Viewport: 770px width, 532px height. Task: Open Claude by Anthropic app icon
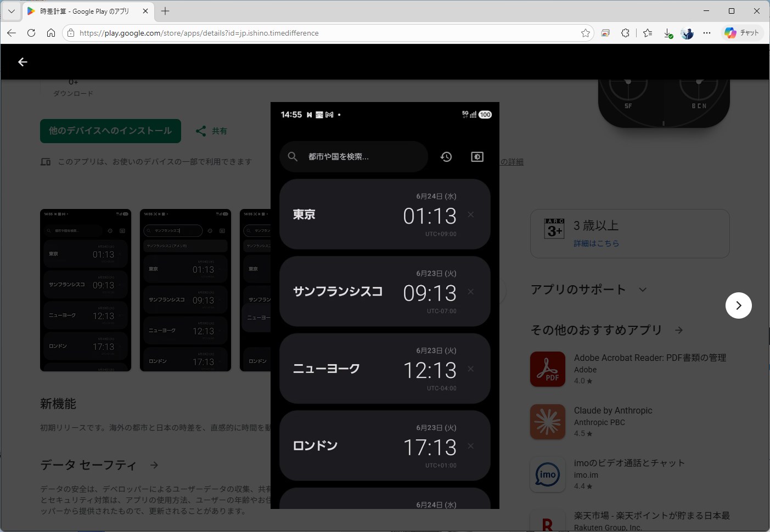(x=548, y=422)
